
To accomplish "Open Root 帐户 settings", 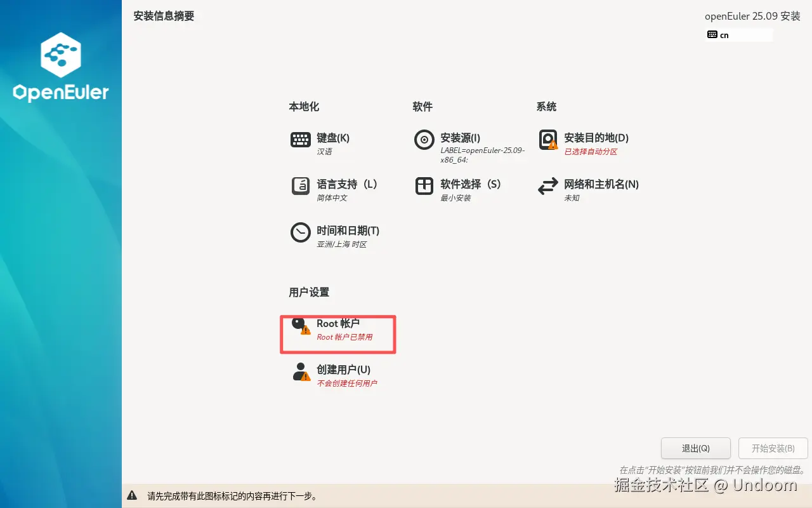I will tap(338, 323).
